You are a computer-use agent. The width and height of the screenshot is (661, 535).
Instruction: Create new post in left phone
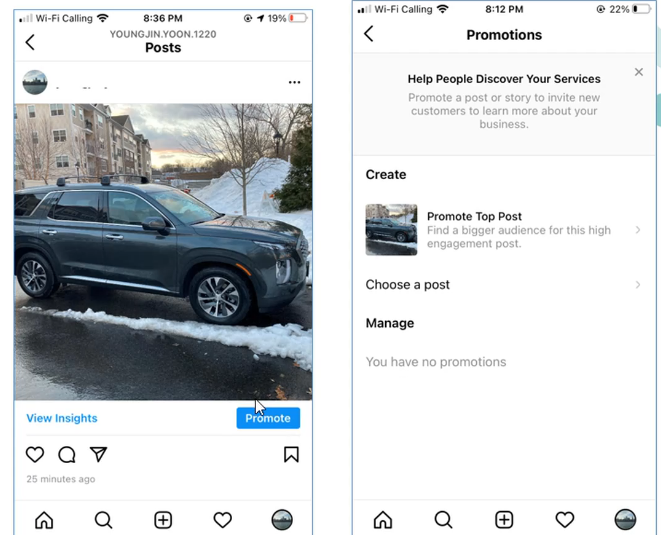coord(163,520)
